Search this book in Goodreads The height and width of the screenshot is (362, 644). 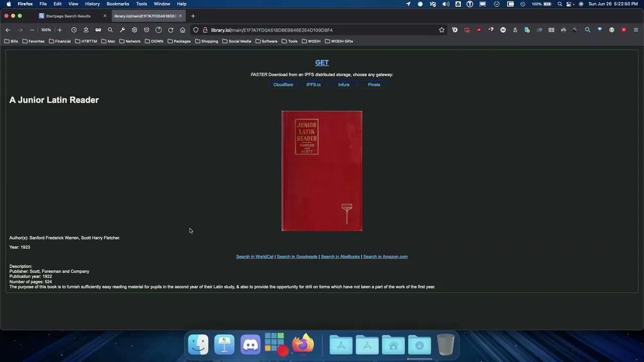(x=297, y=257)
